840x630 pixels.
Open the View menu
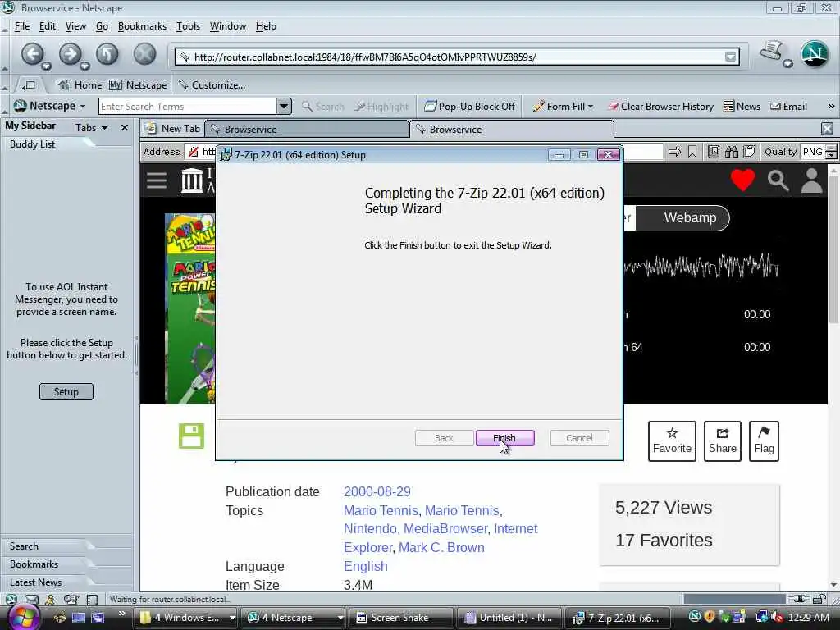[x=75, y=26]
